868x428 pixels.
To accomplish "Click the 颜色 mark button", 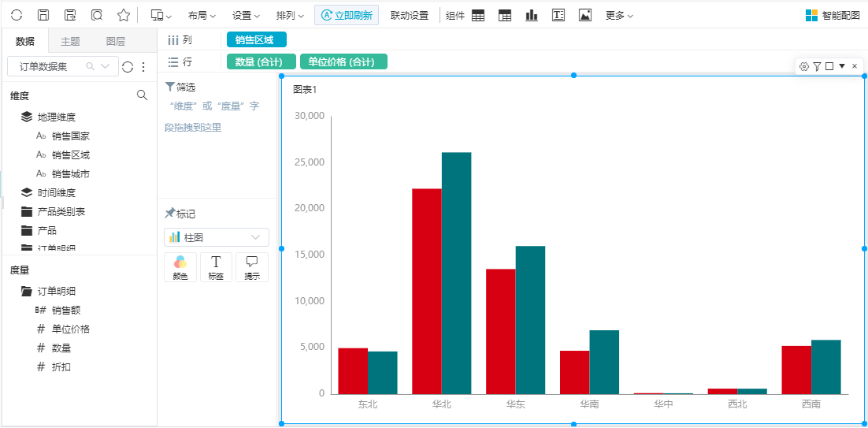I will coord(180,267).
